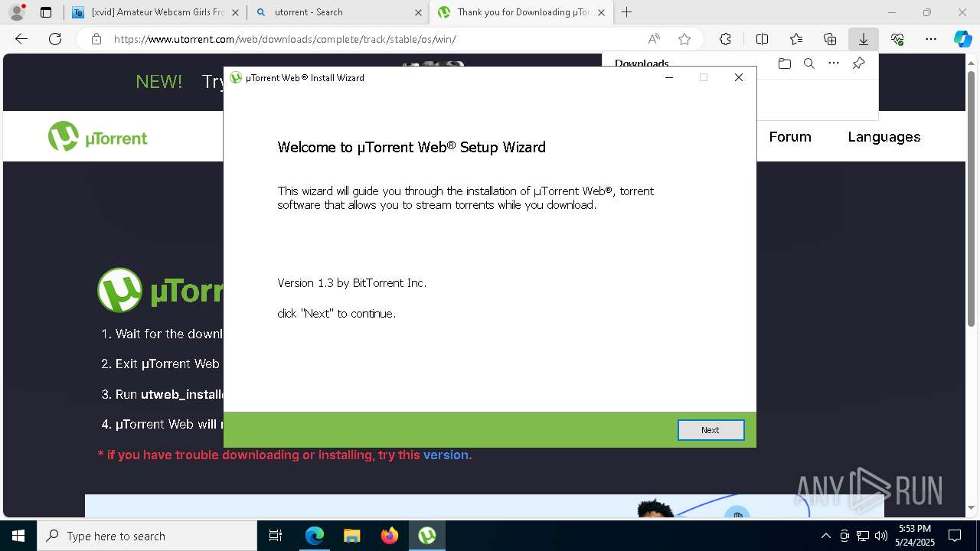Open the Languages menu item
The height and width of the screenshot is (551, 980).
(x=884, y=137)
